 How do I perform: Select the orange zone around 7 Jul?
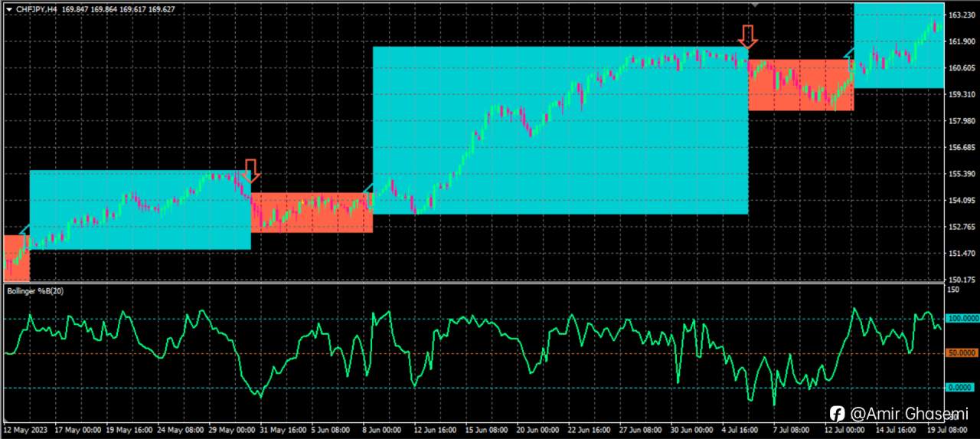click(x=801, y=85)
